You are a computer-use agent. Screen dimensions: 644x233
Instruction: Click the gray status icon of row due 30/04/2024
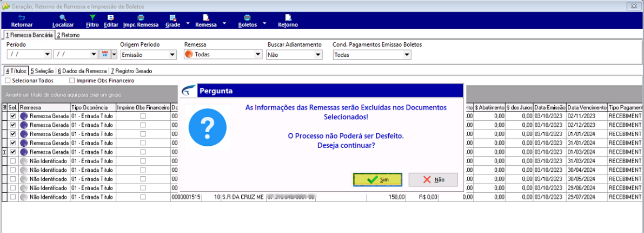23,170
